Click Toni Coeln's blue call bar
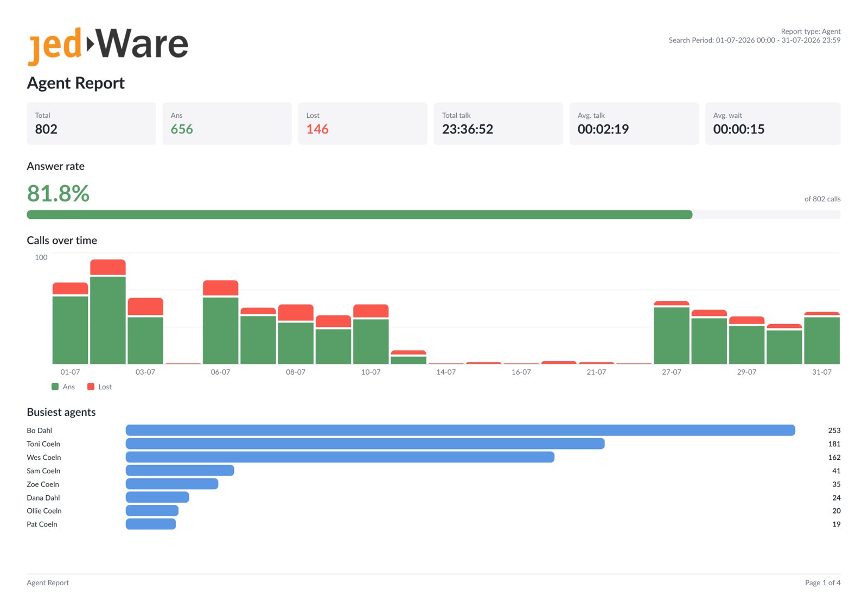This screenshot has width=868, height=614. pos(365,444)
